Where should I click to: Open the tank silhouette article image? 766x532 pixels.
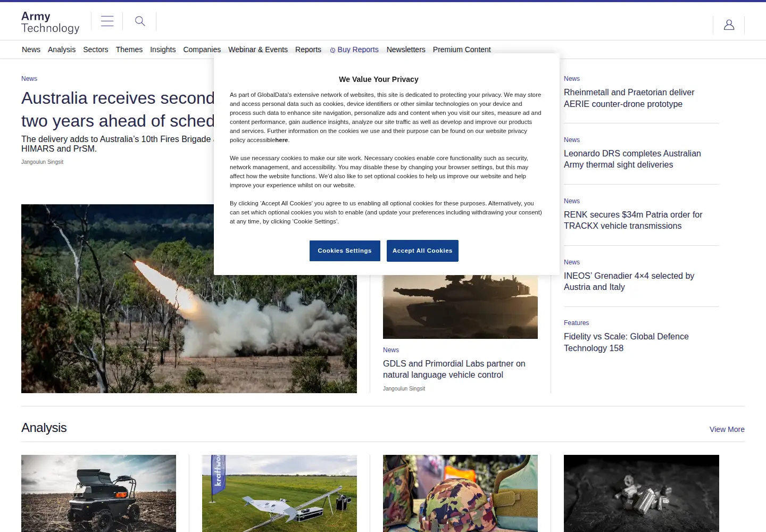[460, 307]
